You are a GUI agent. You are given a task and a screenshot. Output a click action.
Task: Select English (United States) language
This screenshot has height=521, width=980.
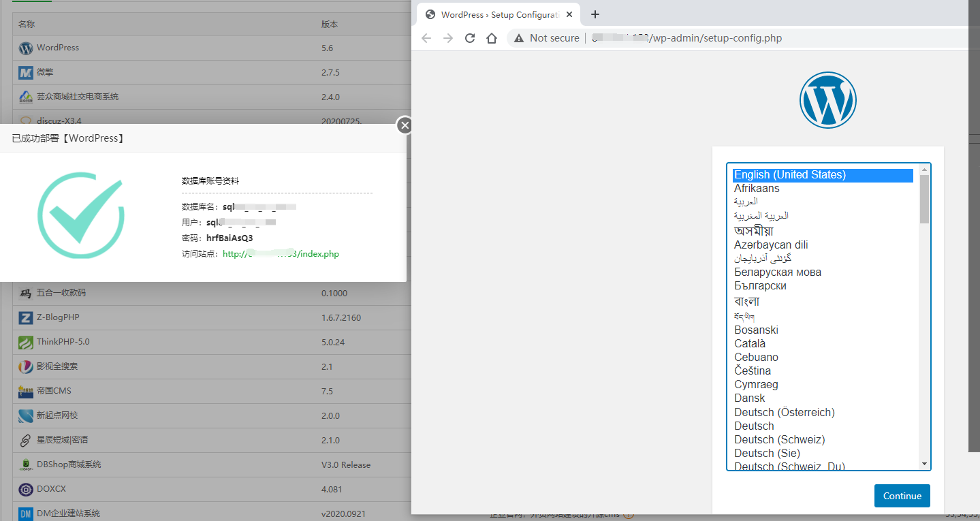(823, 175)
